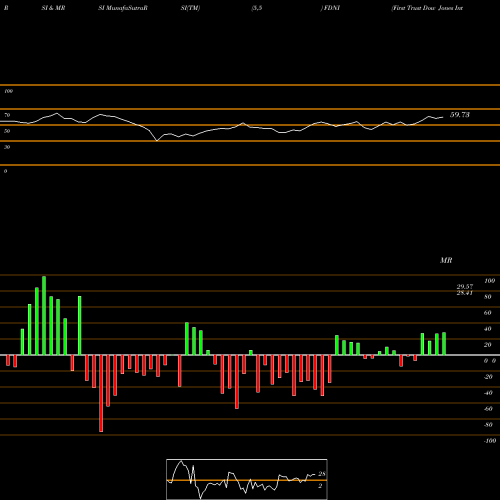
Task: Click the RSI scale label 50
Action: tap(7, 131)
